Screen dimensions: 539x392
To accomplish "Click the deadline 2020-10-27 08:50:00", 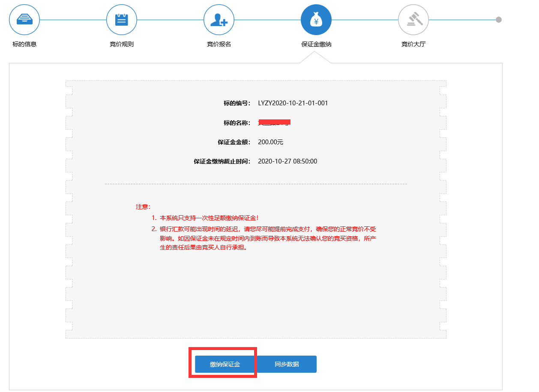I will (287, 161).
